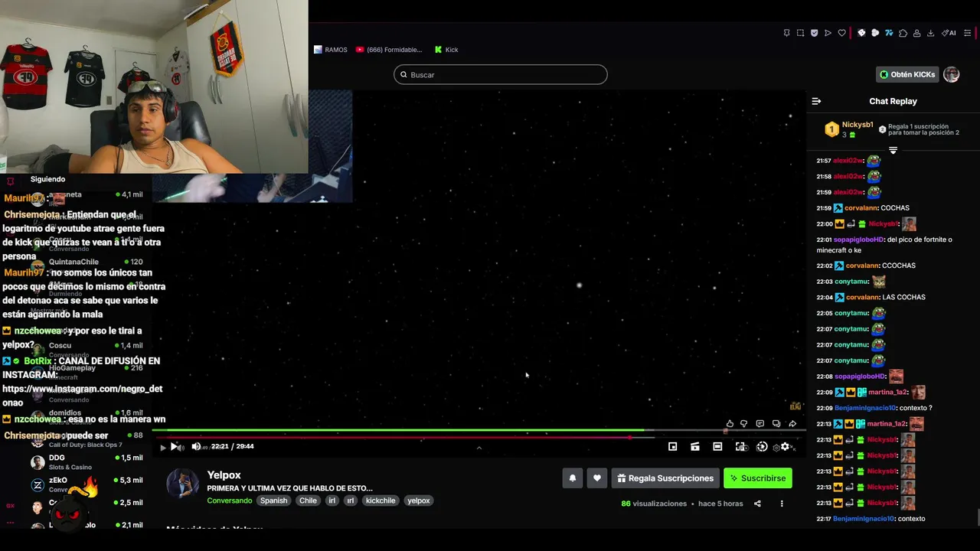Open the three-dot more options menu
The width and height of the screenshot is (980, 551).
[x=782, y=504]
